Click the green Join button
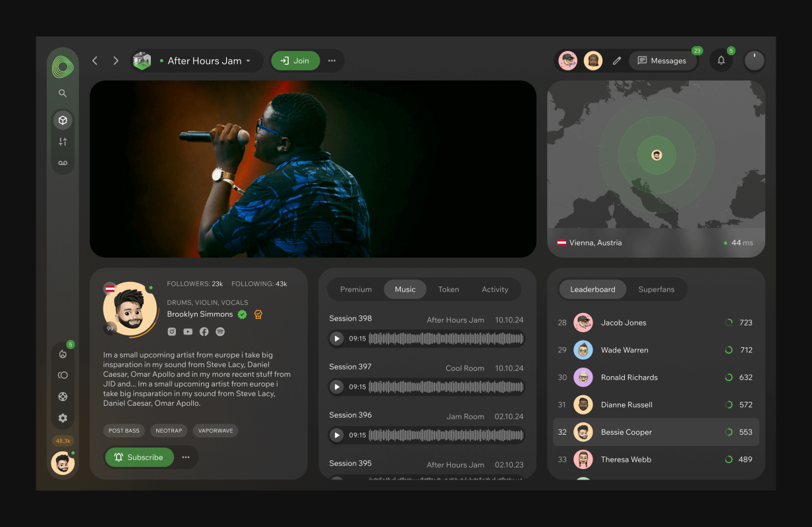The image size is (812, 527). 295,61
